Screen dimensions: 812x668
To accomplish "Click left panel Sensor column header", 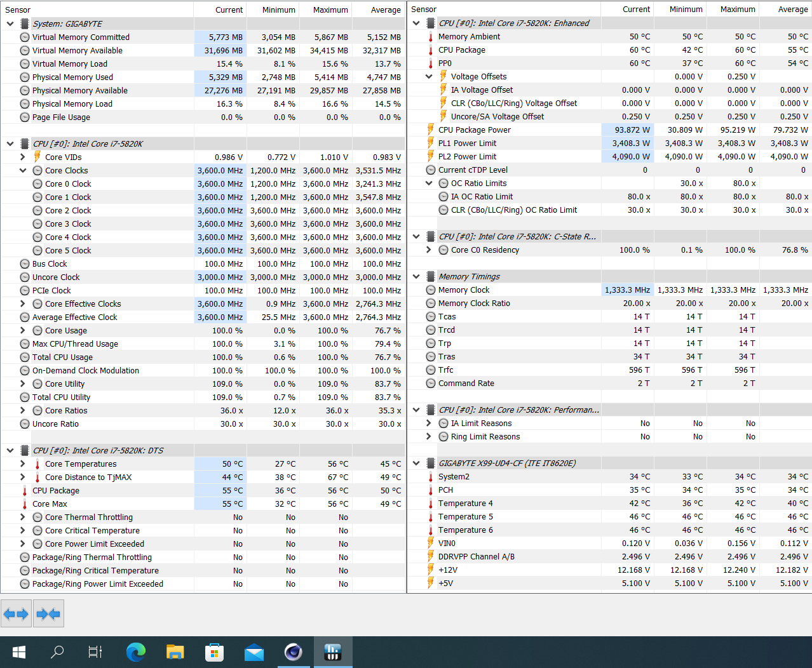I will point(97,10).
